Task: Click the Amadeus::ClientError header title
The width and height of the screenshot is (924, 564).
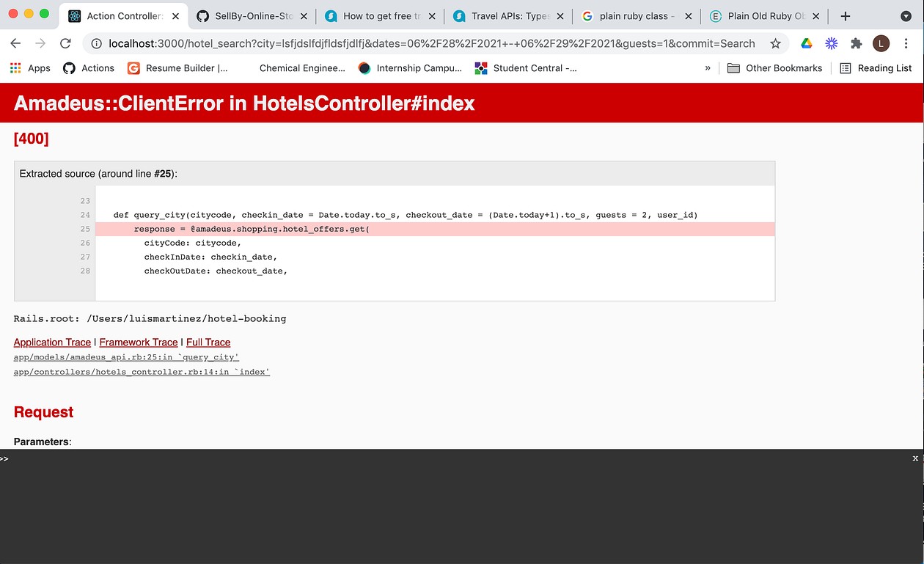Action: click(x=244, y=103)
